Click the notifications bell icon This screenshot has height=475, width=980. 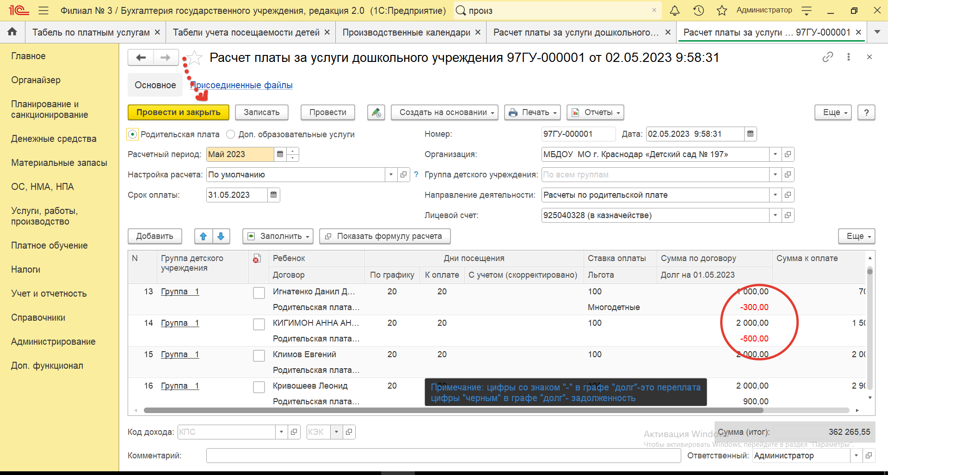tap(675, 10)
